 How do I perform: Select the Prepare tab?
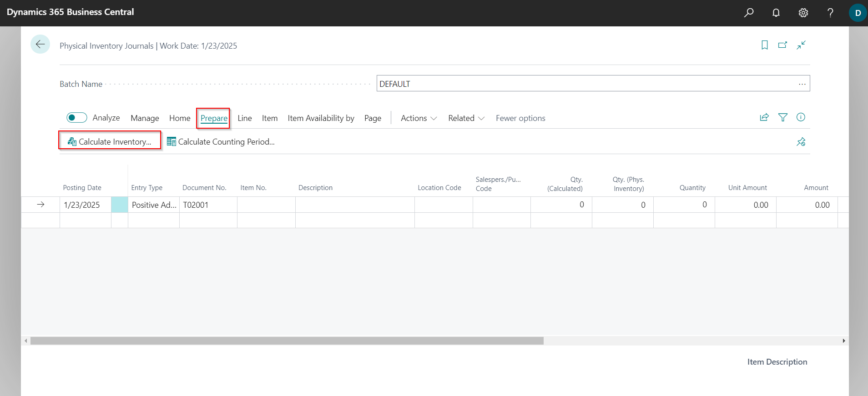pos(214,118)
